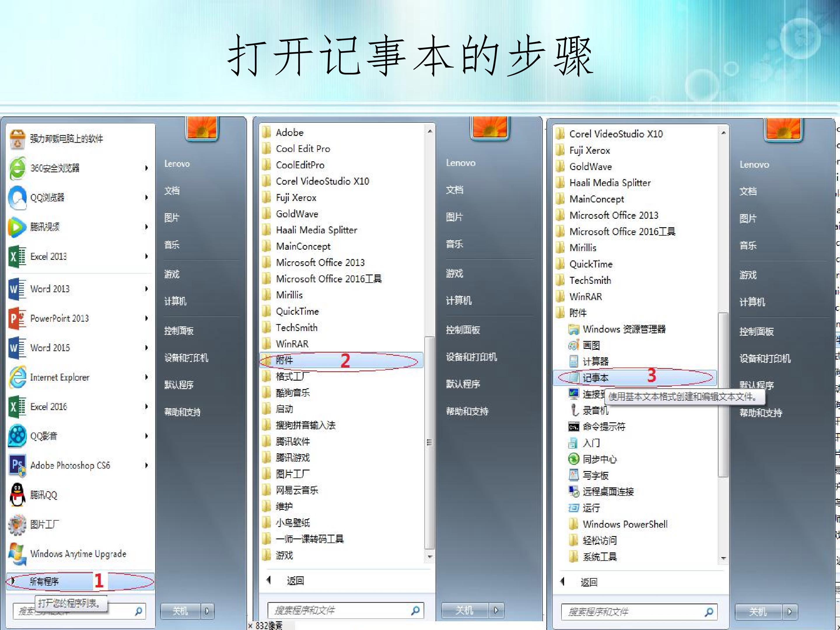Launch the 腾讯视频 player icon
The height and width of the screenshot is (630, 840).
[x=17, y=227]
